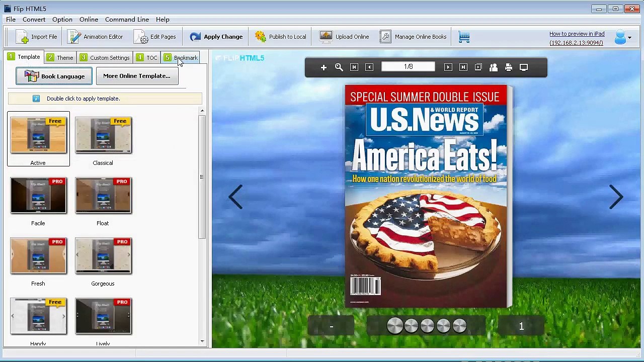The height and width of the screenshot is (362, 644).
Task: Go to first page in preview
Action: click(x=354, y=67)
